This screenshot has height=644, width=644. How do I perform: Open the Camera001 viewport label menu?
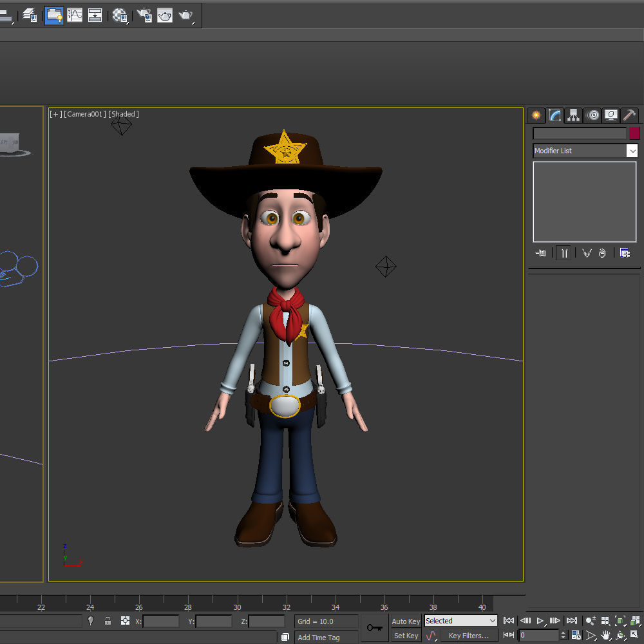pos(85,114)
